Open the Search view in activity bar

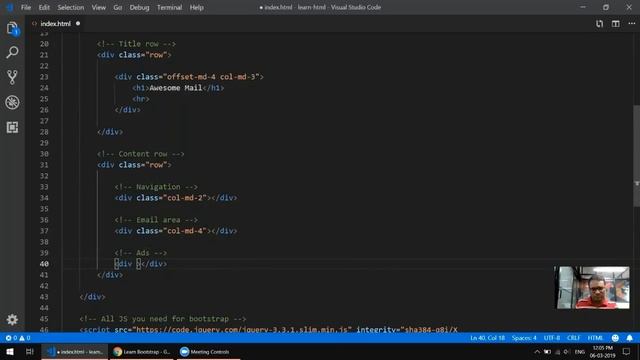point(12,52)
